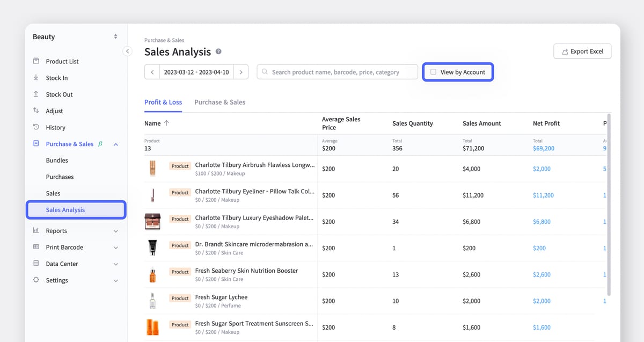Select the Profit & Loss tab

coord(163,101)
